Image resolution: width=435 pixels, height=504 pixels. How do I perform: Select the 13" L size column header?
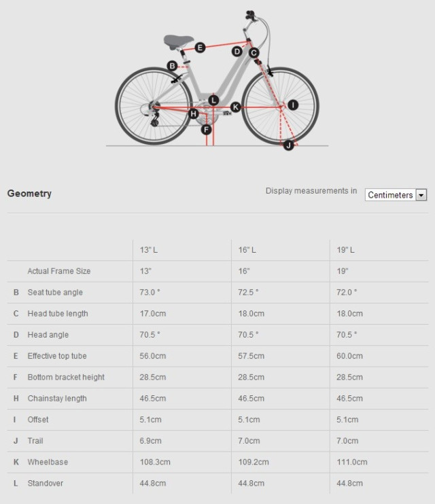[149, 250]
